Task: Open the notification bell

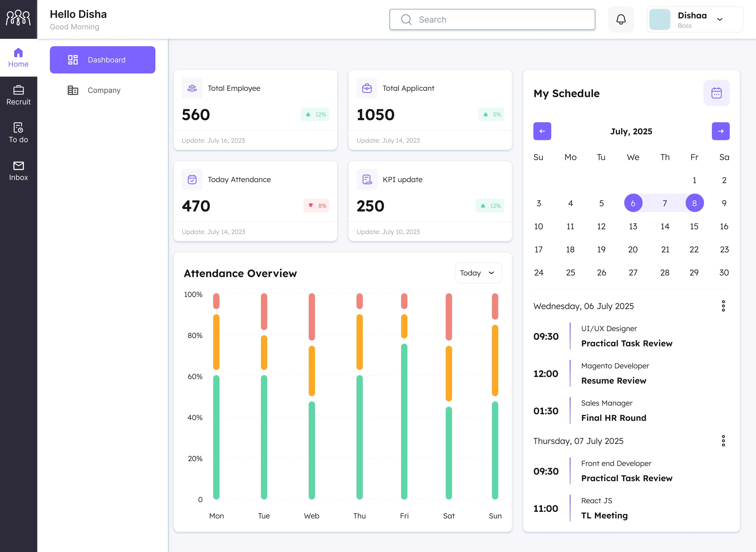Action: tap(621, 19)
